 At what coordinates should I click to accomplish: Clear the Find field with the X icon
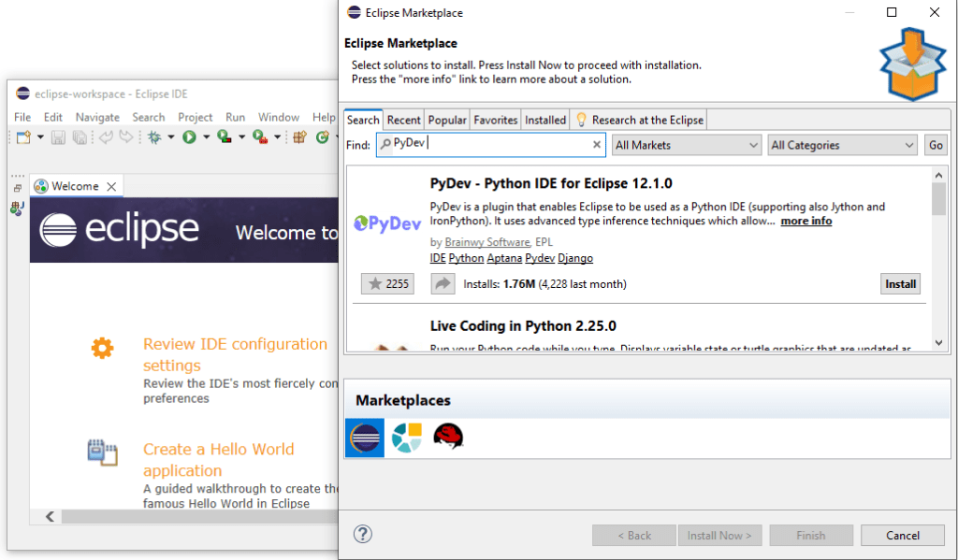[x=597, y=145]
